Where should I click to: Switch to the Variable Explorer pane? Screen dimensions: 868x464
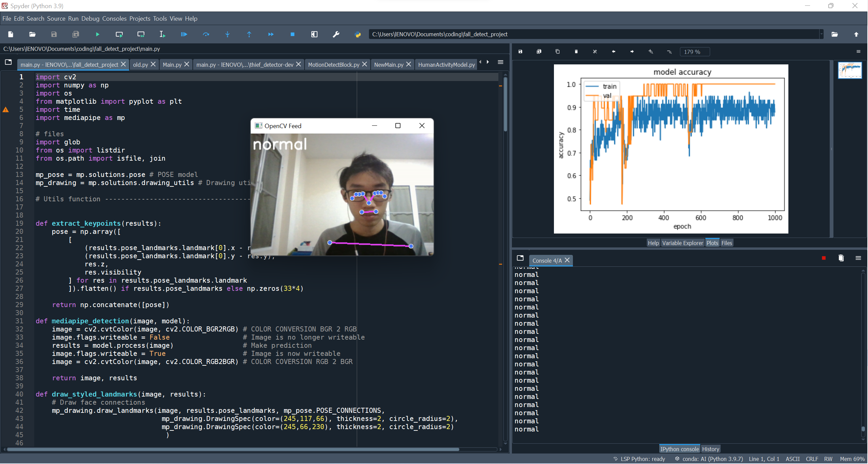point(682,243)
